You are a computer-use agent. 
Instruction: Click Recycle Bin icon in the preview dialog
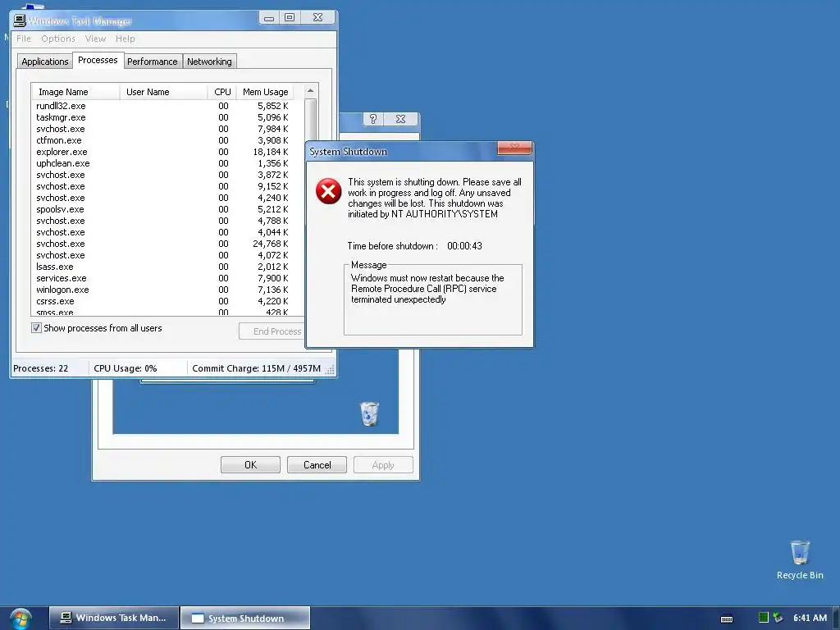coord(369,413)
